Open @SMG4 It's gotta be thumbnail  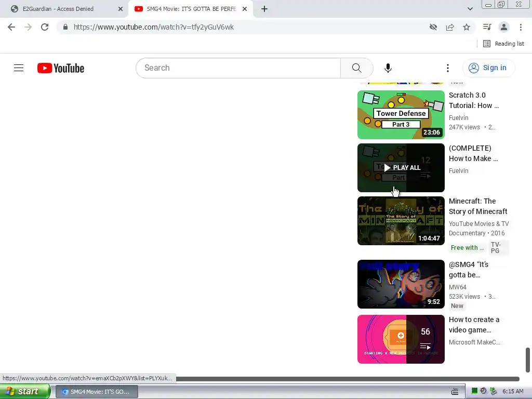(x=401, y=284)
